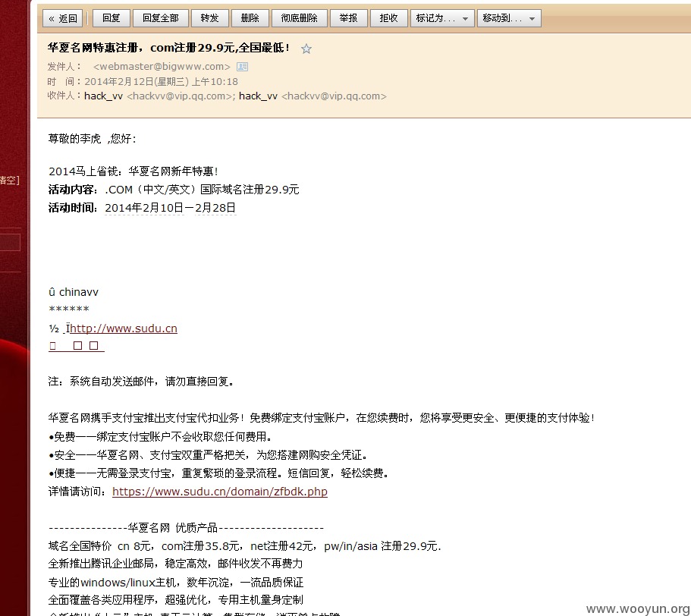Click the date range 2014年2月10日—2月28日
Viewport: 691px width, 616px height.
[171, 208]
